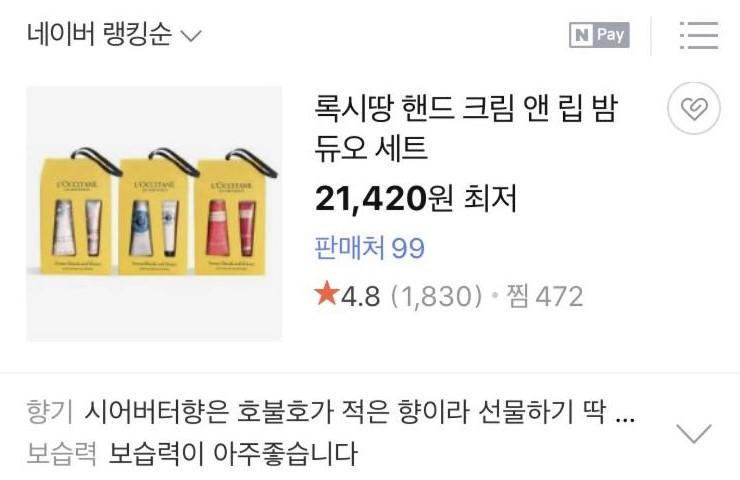Viewport: 740px width, 480px height.
Task: Select the 21,420원 lowest price
Action: (384, 199)
